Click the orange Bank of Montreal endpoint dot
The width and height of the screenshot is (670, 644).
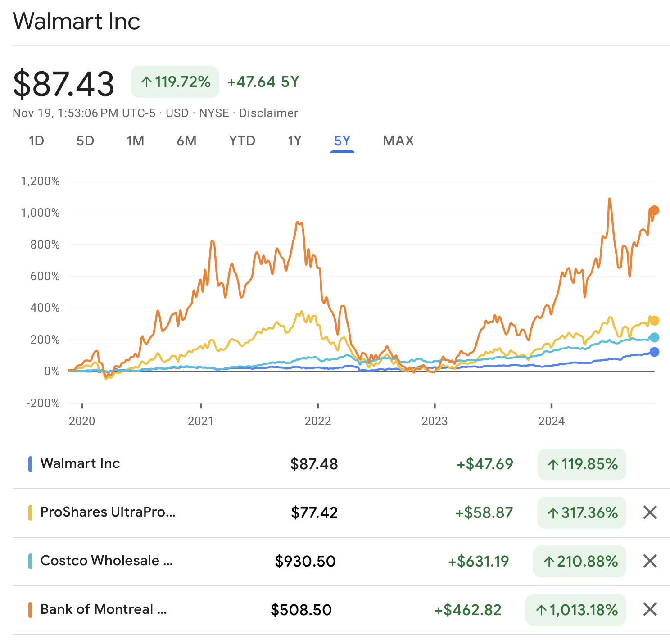655,210
